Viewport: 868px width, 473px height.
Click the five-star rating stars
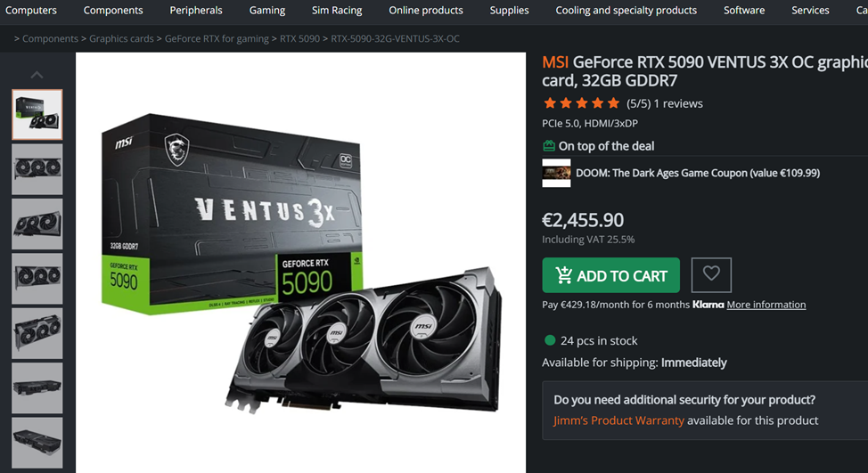point(581,103)
